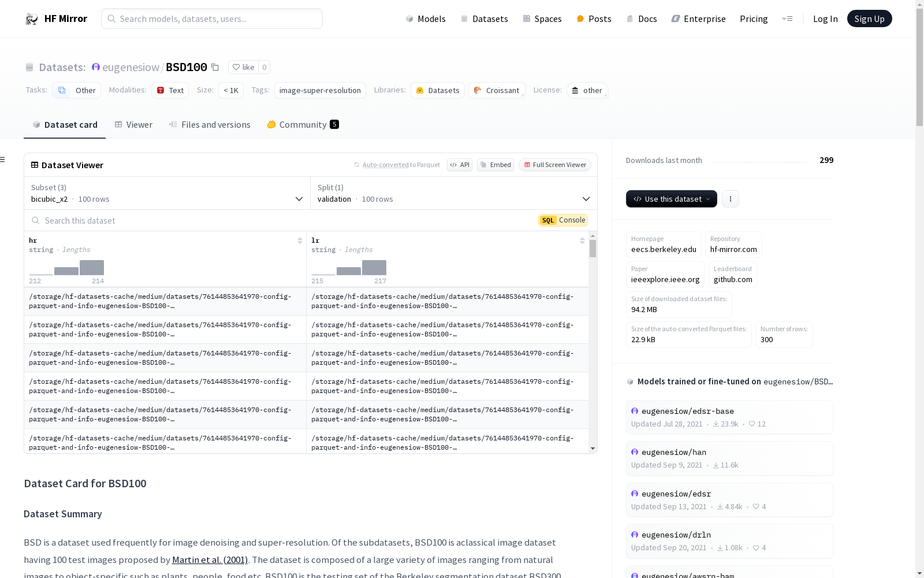Open the Files and versions tab

pyautogui.click(x=210, y=125)
